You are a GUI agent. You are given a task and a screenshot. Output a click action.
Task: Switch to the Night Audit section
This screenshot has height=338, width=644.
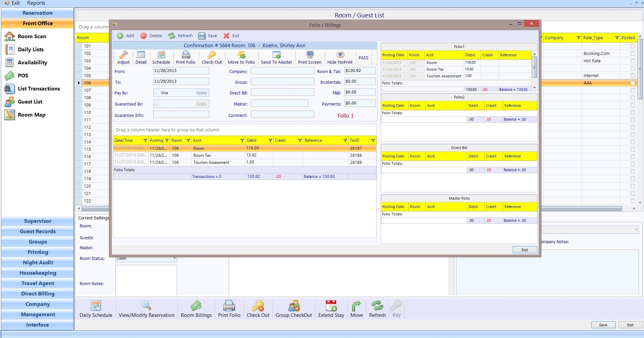[x=38, y=263]
